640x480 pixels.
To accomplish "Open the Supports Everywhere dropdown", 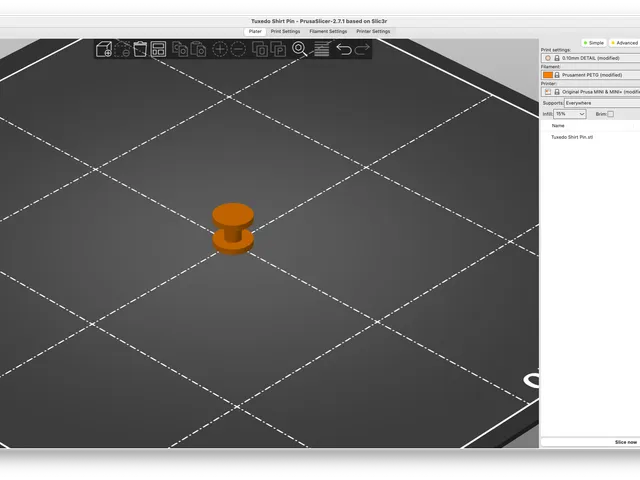I will 602,103.
